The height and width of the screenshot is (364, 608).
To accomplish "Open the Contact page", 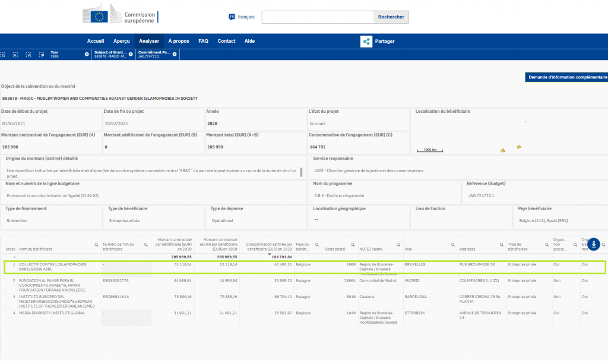I will 226,41.
